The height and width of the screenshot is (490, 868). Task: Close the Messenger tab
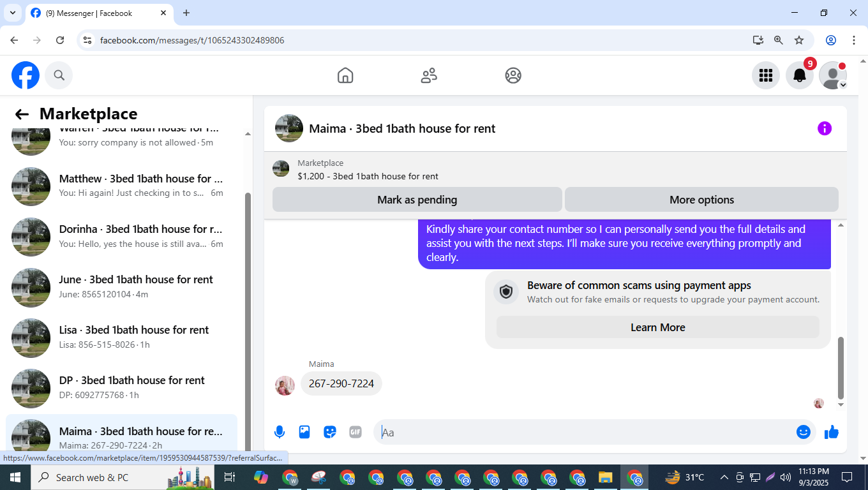tap(163, 13)
